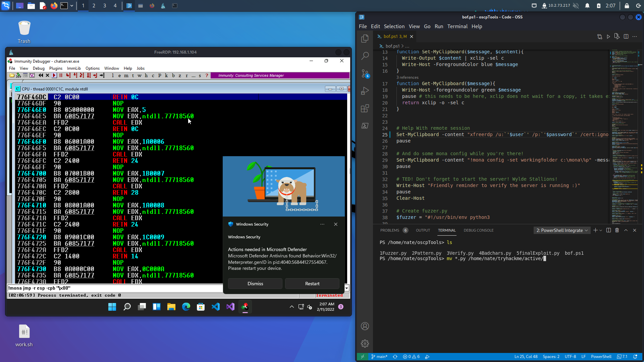This screenshot has height=362, width=644.
Task: Click Restart in Windows Security notification
Action: 312,284
